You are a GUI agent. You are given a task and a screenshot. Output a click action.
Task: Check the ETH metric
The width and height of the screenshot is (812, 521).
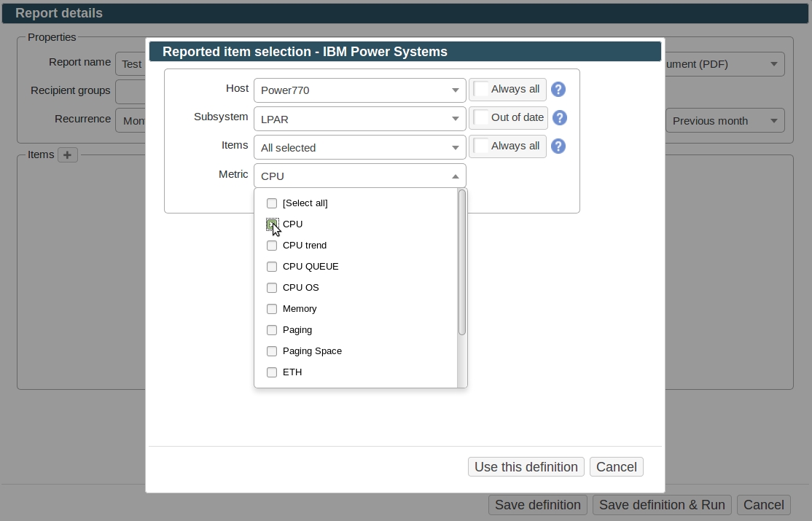click(272, 372)
